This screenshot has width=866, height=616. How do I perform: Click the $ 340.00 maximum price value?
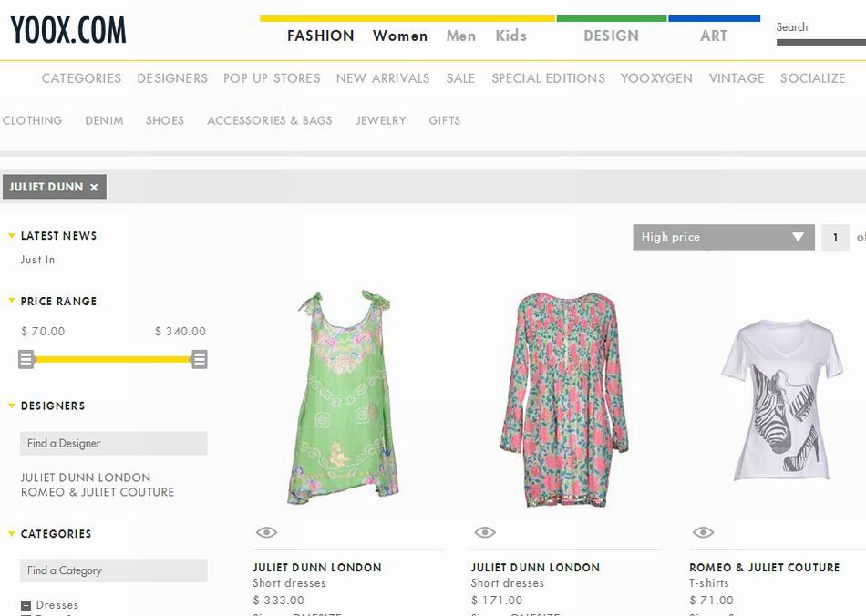tap(180, 331)
